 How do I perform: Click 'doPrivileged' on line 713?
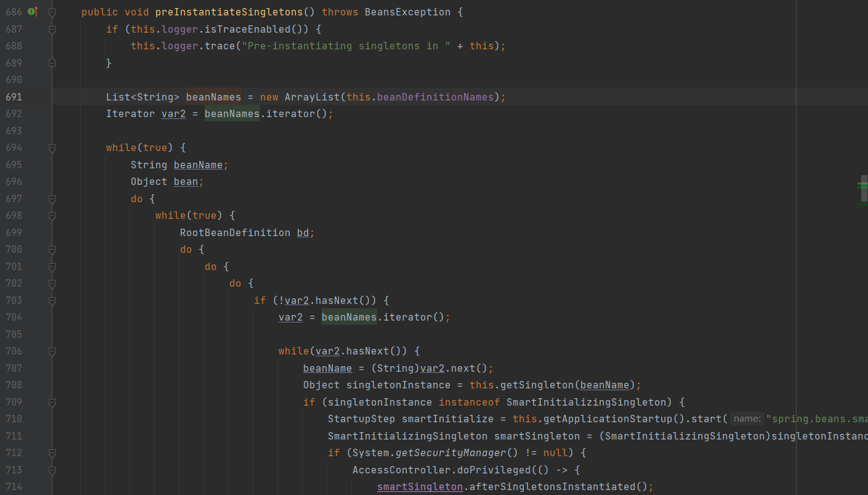coord(494,470)
